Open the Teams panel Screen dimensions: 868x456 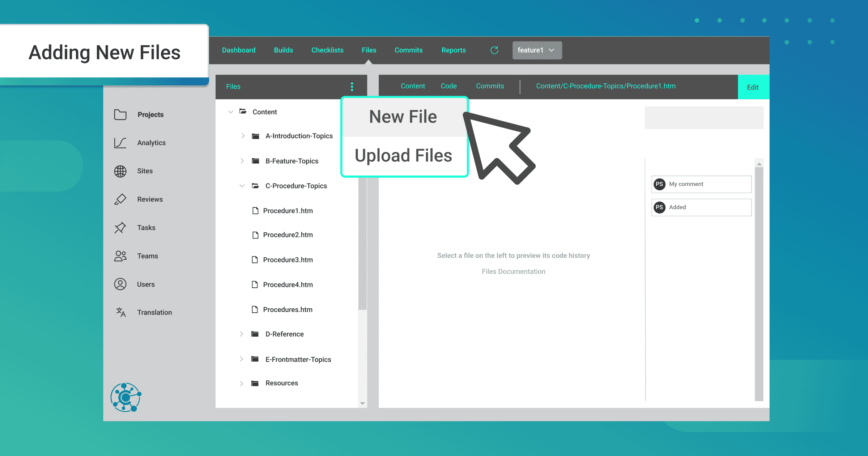(x=120, y=256)
